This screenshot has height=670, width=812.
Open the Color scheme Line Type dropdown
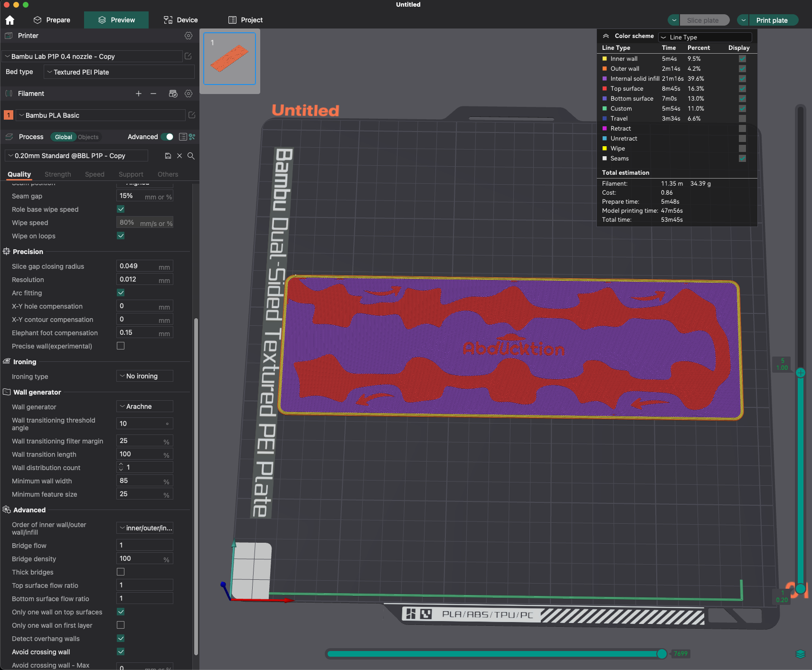705,37
